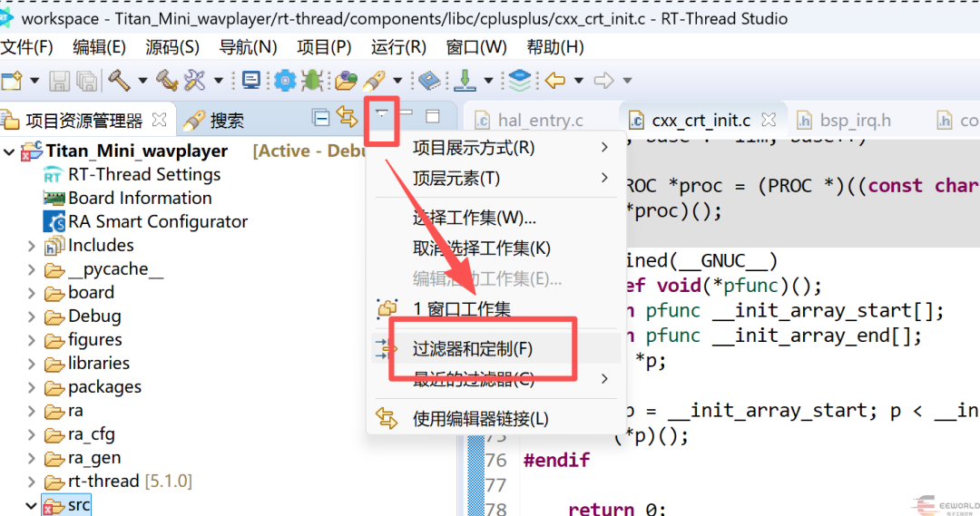Open the view menu triangle in explorer
This screenshot has height=516, width=980.
[x=381, y=114]
